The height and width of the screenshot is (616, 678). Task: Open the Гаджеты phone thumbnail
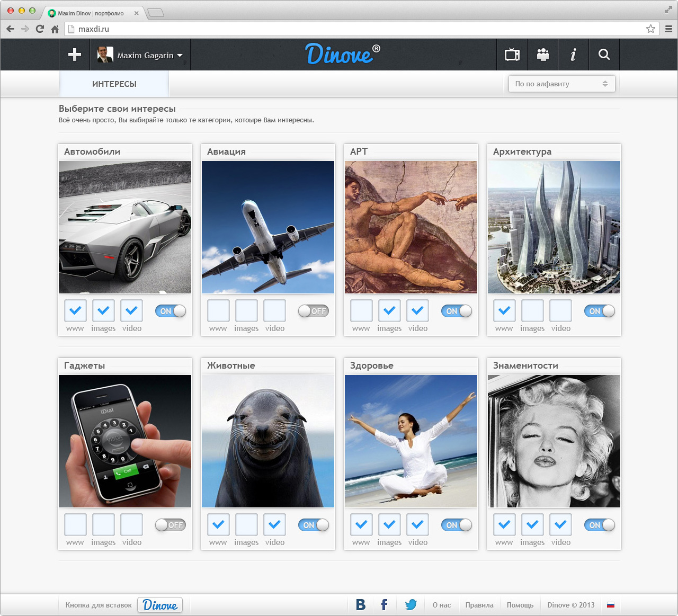pyautogui.click(x=125, y=441)
